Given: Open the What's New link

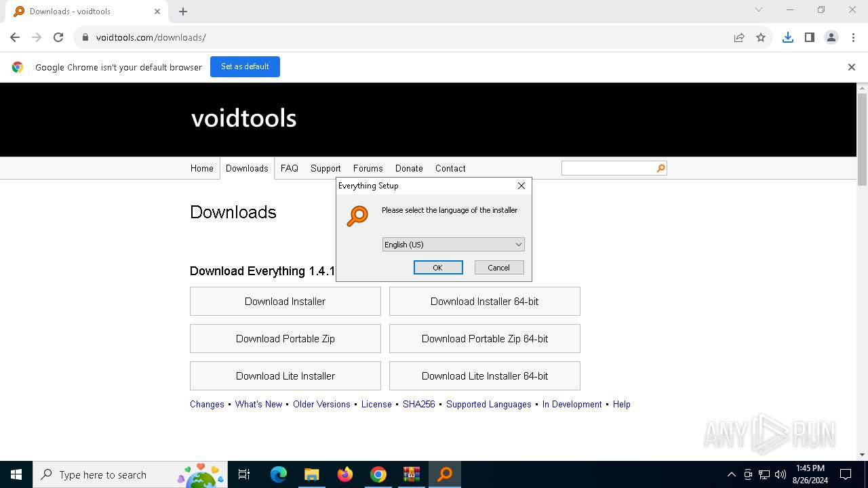Looking at the screenshot, I should 258,405.
